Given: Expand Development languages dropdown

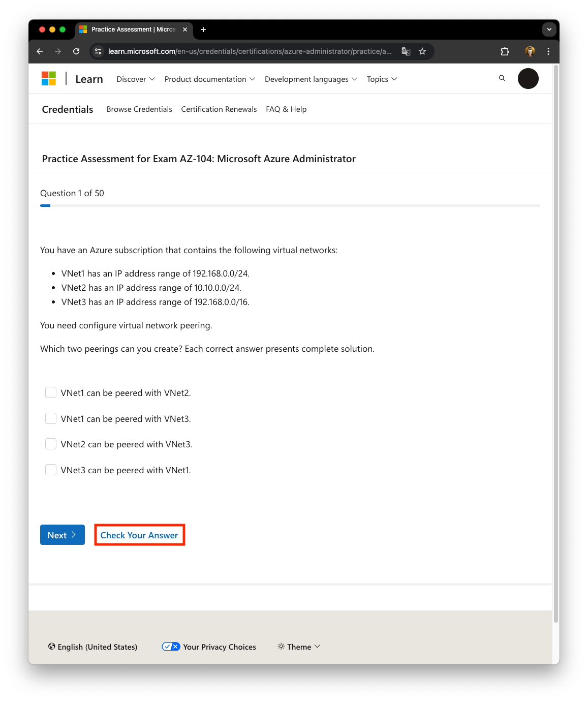Looking at the screenshot, I should 311,79.
